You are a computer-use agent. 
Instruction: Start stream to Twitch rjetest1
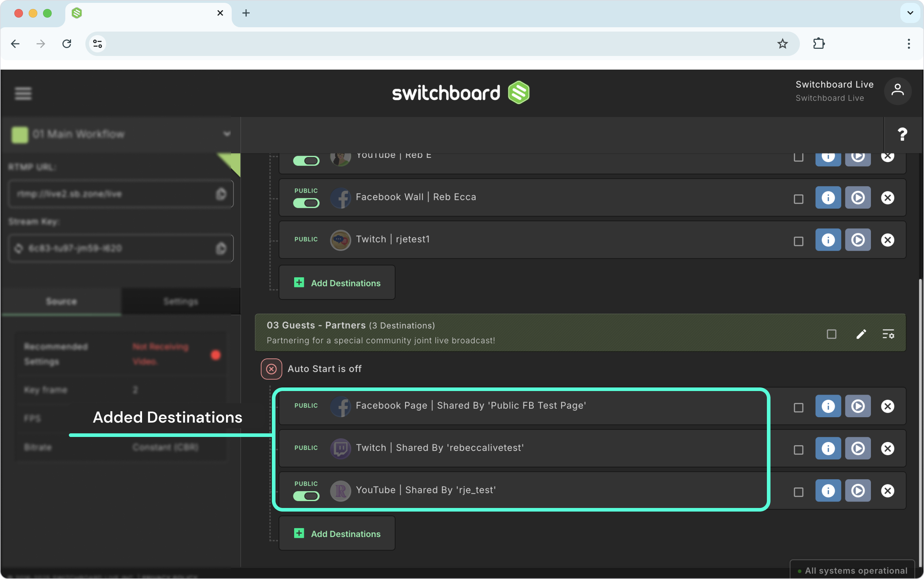(x=857, y=240)
